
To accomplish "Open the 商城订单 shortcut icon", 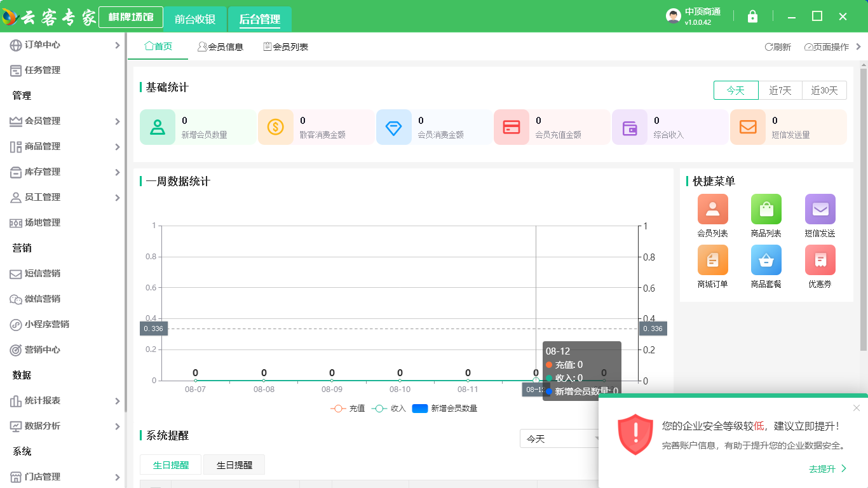I will [x=712, y=260].
